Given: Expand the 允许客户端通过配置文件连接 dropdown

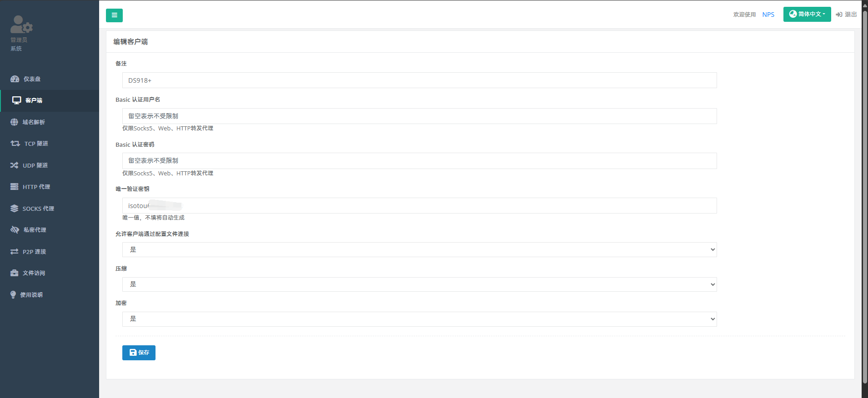Looking at the screenshot, I should (x=419, y=249).
